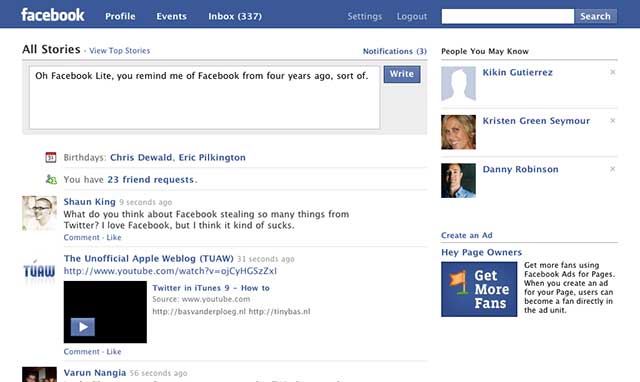This screenshot has width=640, height=382.
Task: Comment on the TUAW post
Action: pos(81,351)
